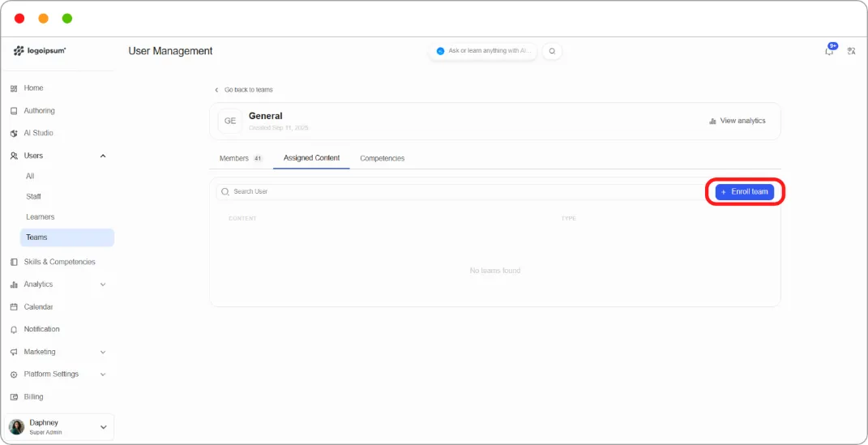Click the Notification label in sidebar
This screenshot has width=868, height=445.
tap(41, 329)
